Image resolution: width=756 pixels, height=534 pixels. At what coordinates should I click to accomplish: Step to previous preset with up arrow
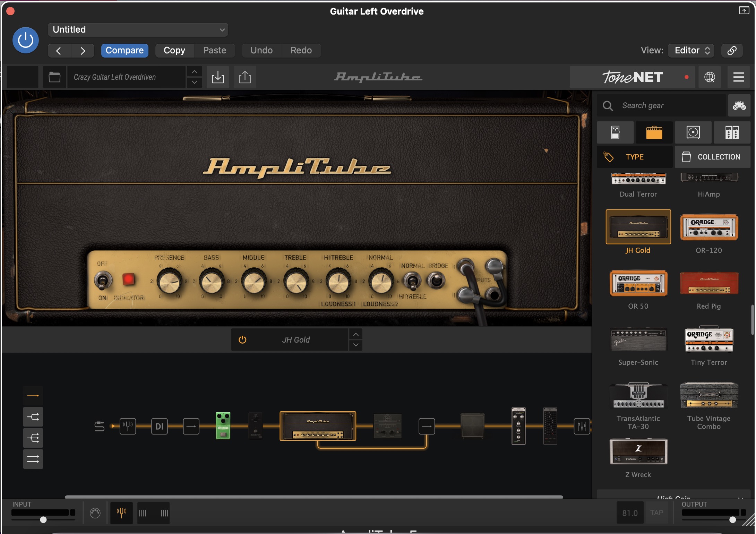[x=195, y=72]
